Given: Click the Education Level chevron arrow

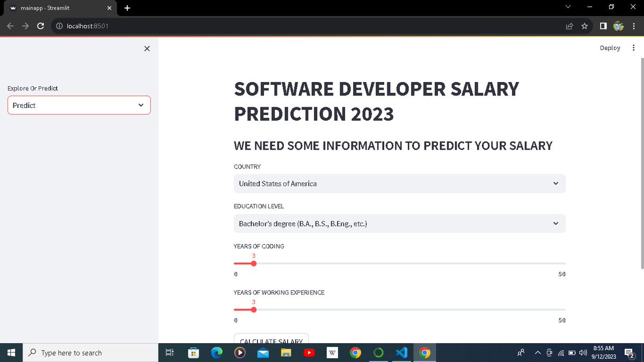Looking at the screenshot, I should pos(555,223).
